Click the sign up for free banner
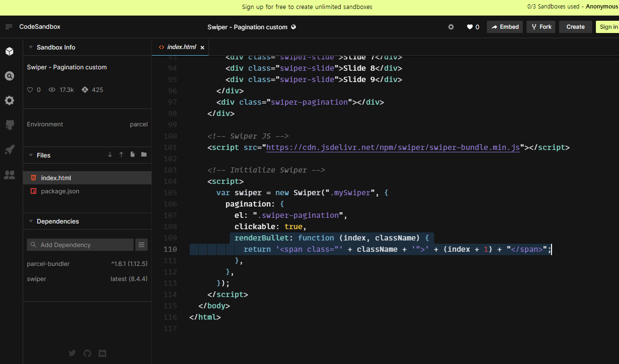This screenshot has height=364, width=619. pos(307,7)
